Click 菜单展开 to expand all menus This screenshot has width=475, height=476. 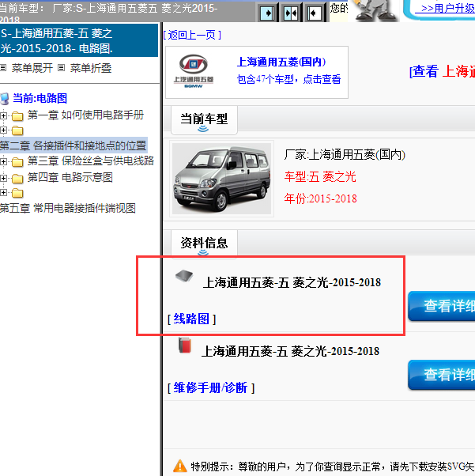pyautogui.click(x=32, y=68)
